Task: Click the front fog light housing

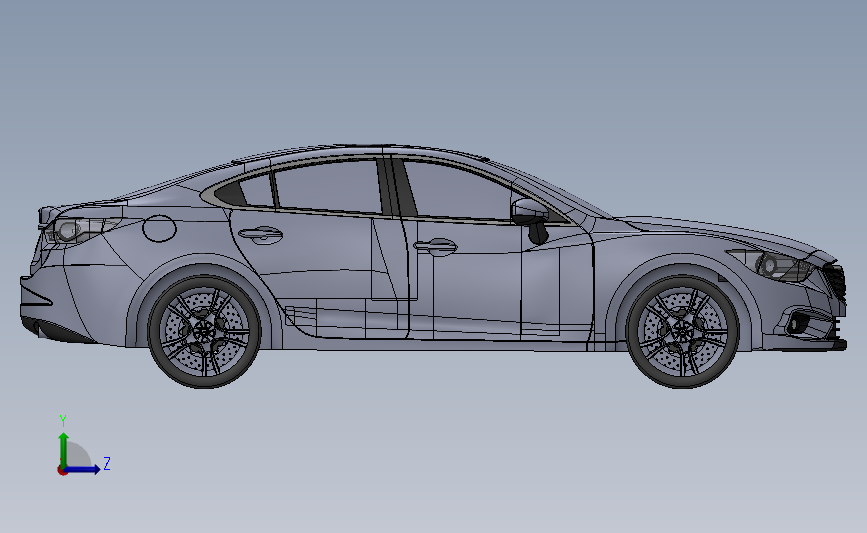Action: pos(796,323)
